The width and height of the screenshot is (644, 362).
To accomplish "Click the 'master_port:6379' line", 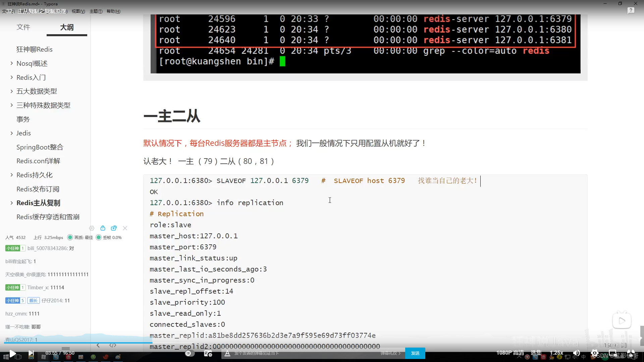I will tap(183, 247).
